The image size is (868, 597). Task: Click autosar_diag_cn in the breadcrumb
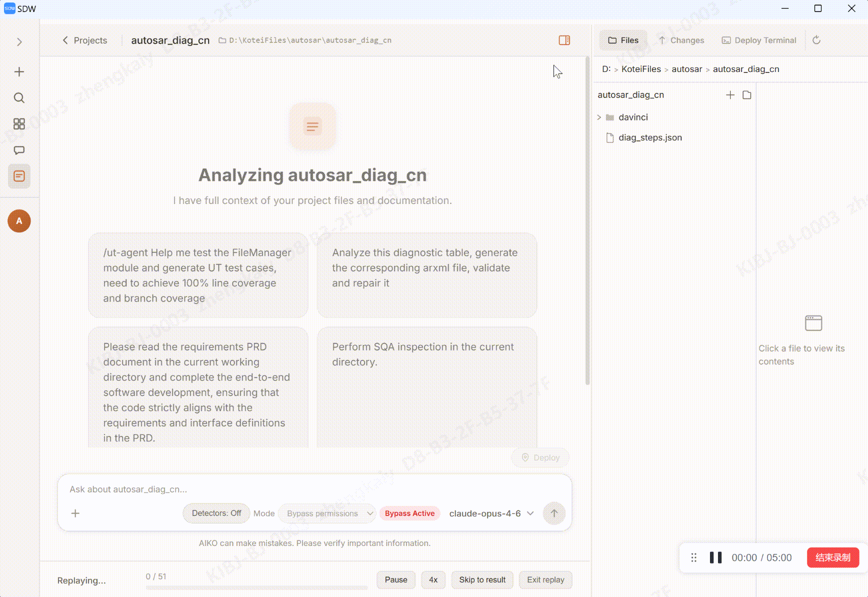pos(745,69)
